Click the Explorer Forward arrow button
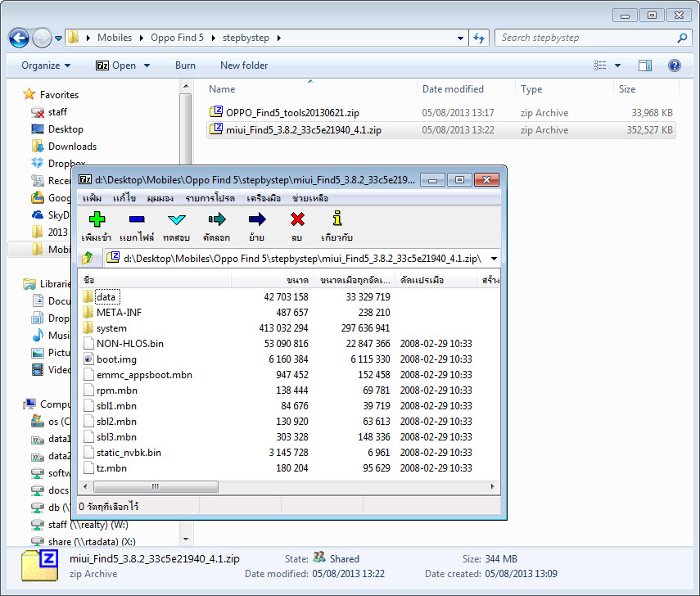 [42, 38]
